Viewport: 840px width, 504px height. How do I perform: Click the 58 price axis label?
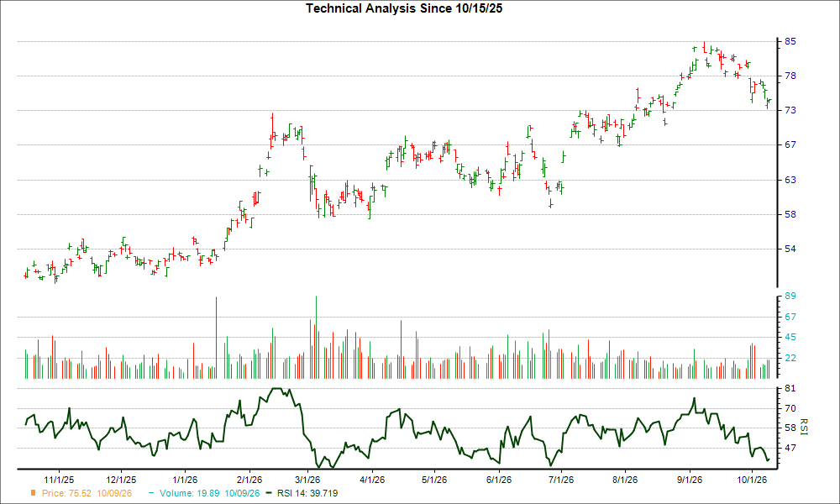coord(790,214)
